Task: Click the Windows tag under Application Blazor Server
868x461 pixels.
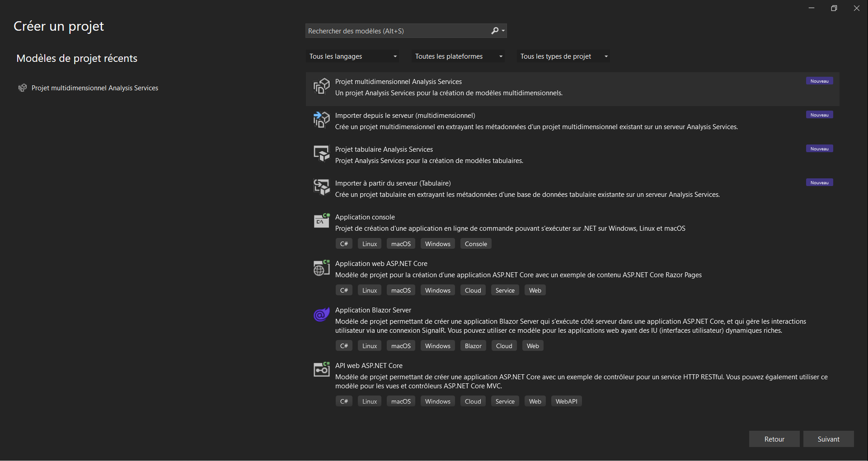Action: pyautogui.click(x=437, y=346)
